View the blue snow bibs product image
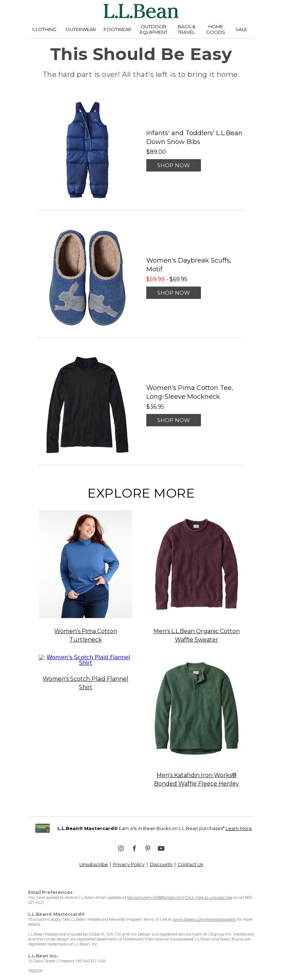Screen dimensions: 282x980 point(87,150)
